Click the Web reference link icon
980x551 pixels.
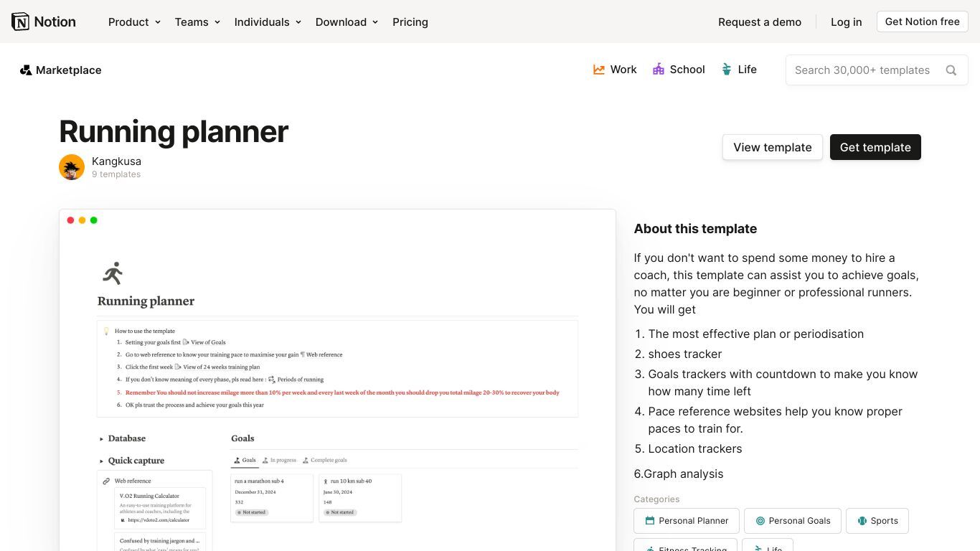pos(106,481)
